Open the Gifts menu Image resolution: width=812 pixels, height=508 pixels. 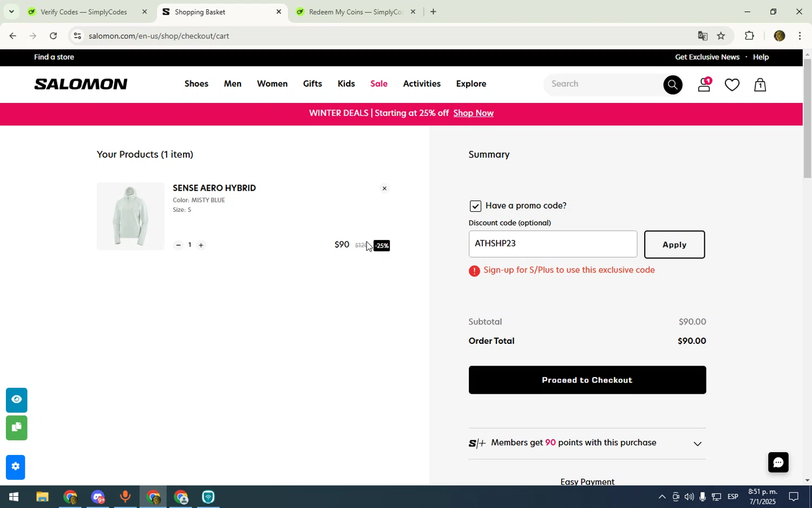(312, 84)
